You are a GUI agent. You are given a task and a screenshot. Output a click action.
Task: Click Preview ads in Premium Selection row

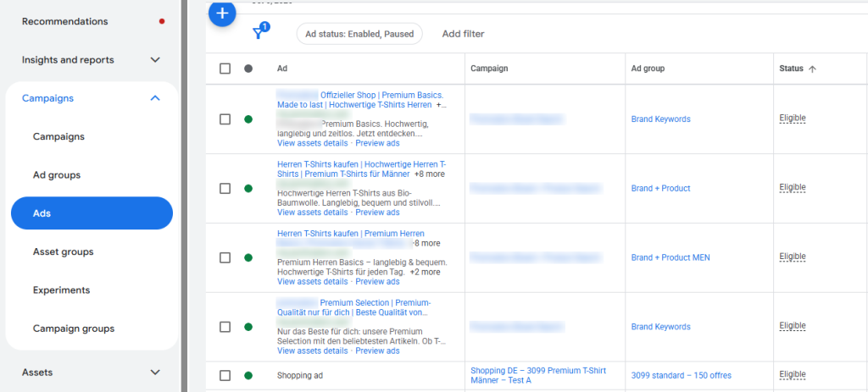pyautogui.click(x=377, y=351)
